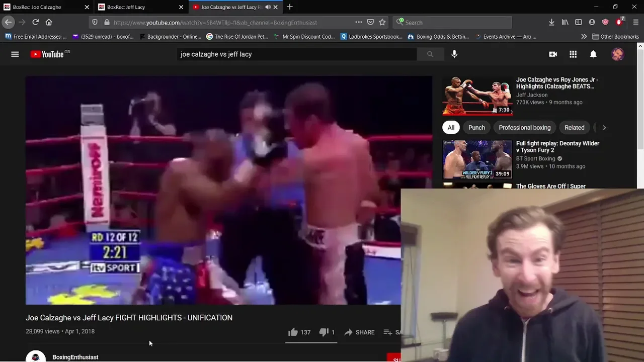
Task: Select the Punch filter chip
Action: 476,128
